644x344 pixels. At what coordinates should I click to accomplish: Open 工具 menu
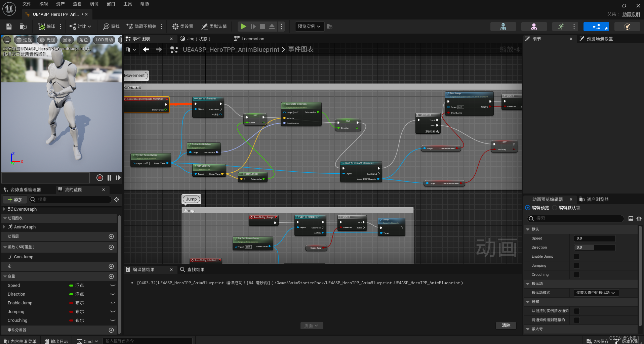coord(128,4)
